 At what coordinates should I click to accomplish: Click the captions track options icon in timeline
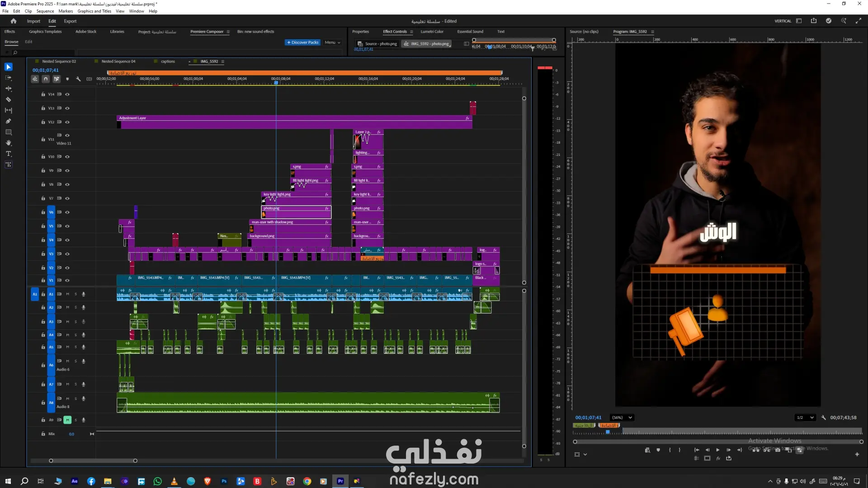click(89, 79)
